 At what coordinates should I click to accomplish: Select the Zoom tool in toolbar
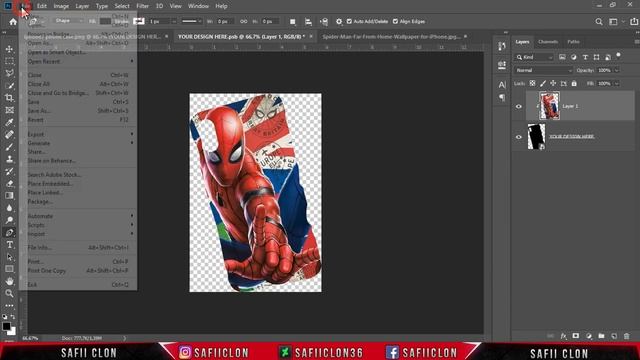tap(9, 293)
